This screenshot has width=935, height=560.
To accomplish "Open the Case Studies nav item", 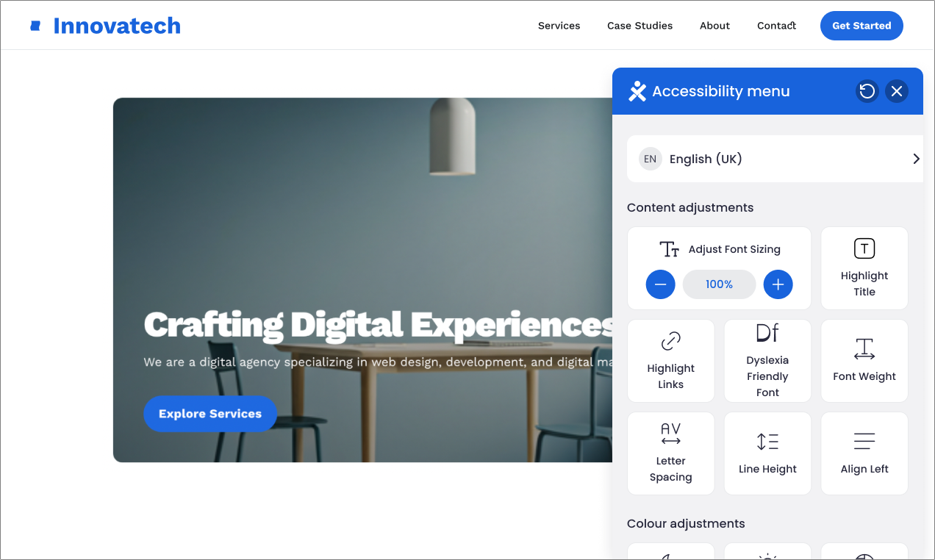I will click(x=640, y=26).
